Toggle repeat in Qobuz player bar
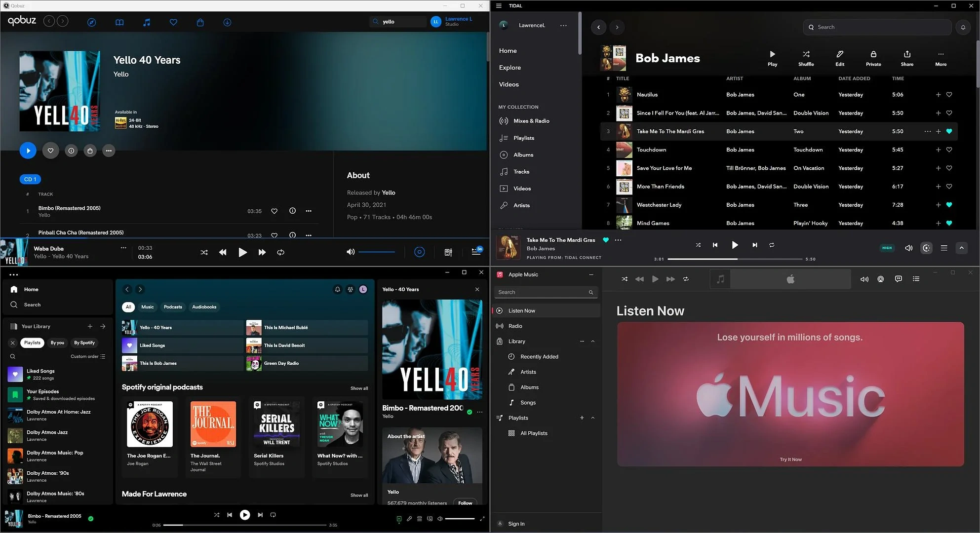 pyautogui.click(x=280, y=252)
